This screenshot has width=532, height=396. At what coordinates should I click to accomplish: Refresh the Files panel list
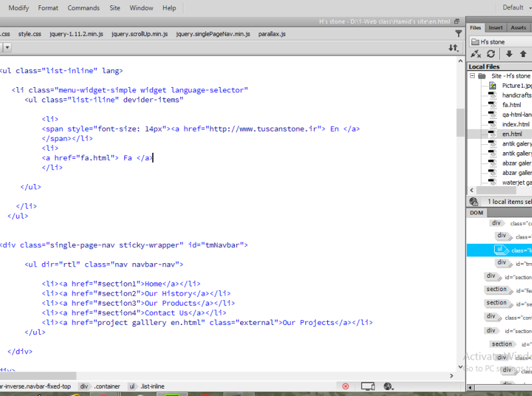(x=491, y=54)
